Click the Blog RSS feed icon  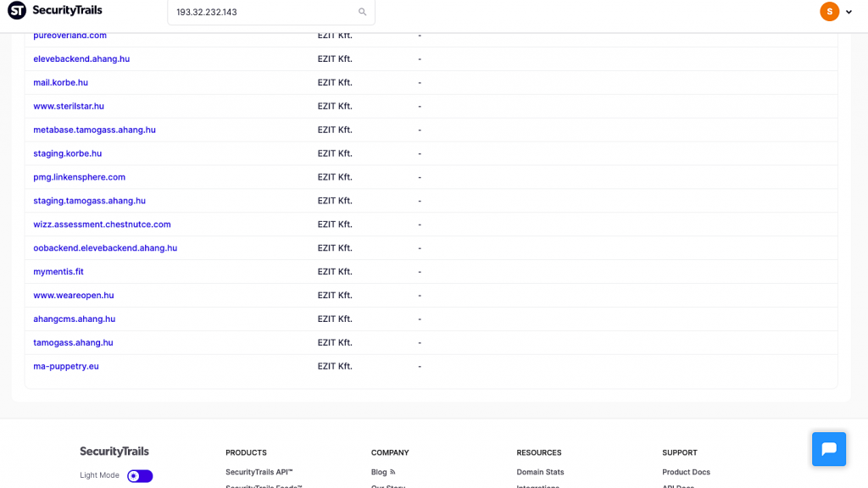tap(392, 472)
